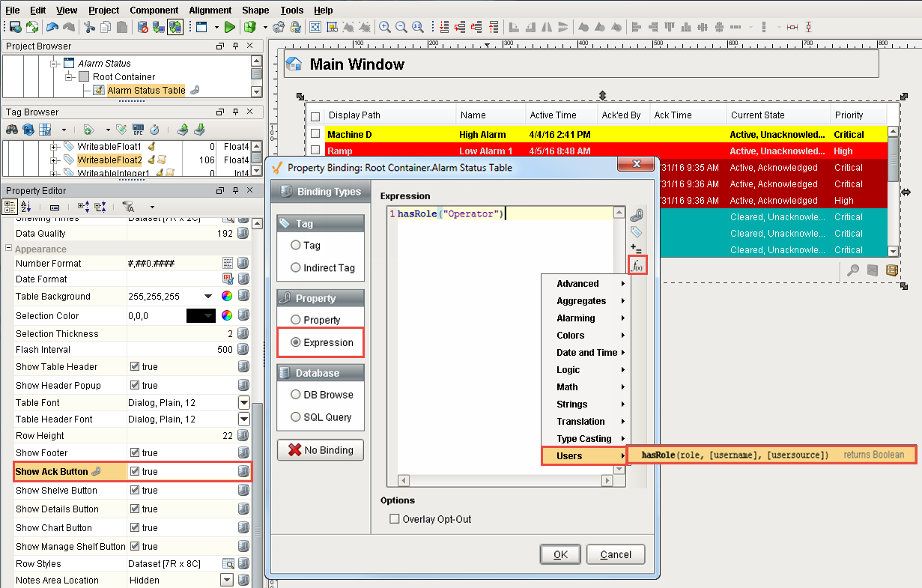Image resolution: width=922 pixels, height=588 pixels.
Task: Click the OPC browser icon in Tag Browser
Action: point(138,129)
